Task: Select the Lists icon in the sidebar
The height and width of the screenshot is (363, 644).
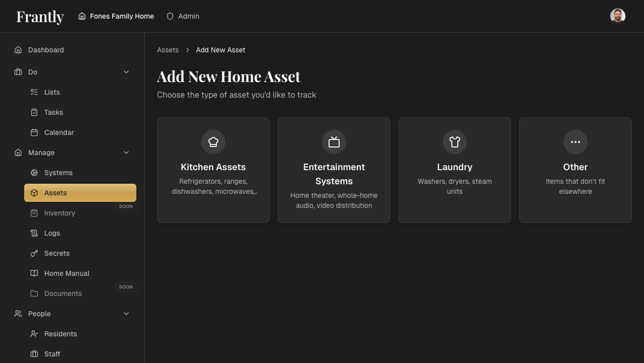Action: point(34,92)
